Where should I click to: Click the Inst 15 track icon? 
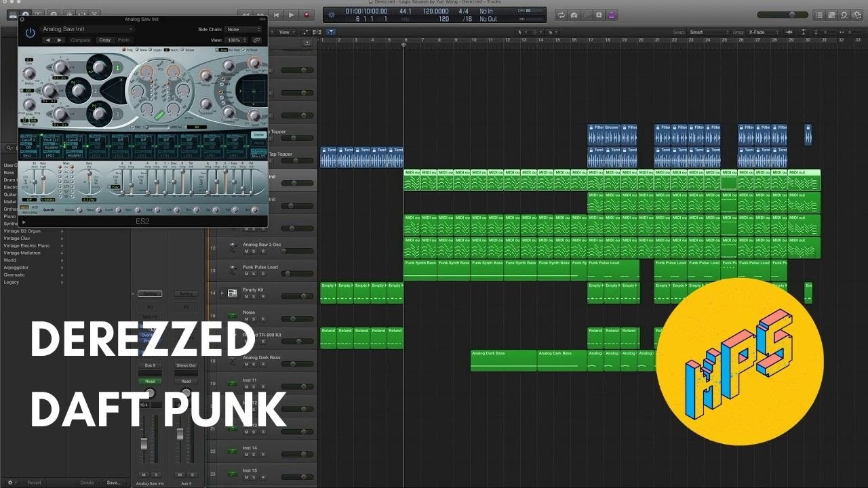point(233,474)
